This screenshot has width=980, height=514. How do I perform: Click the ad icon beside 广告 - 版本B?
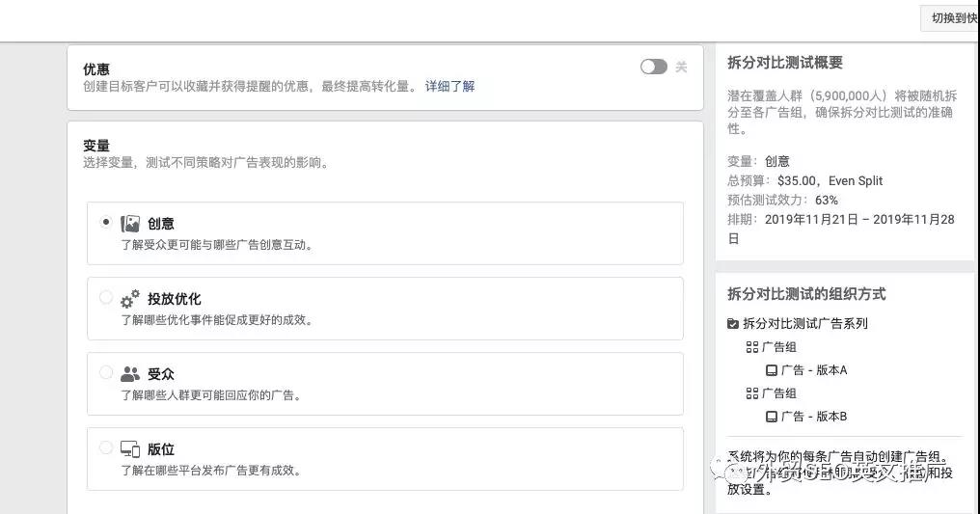(x=772, y=417)
